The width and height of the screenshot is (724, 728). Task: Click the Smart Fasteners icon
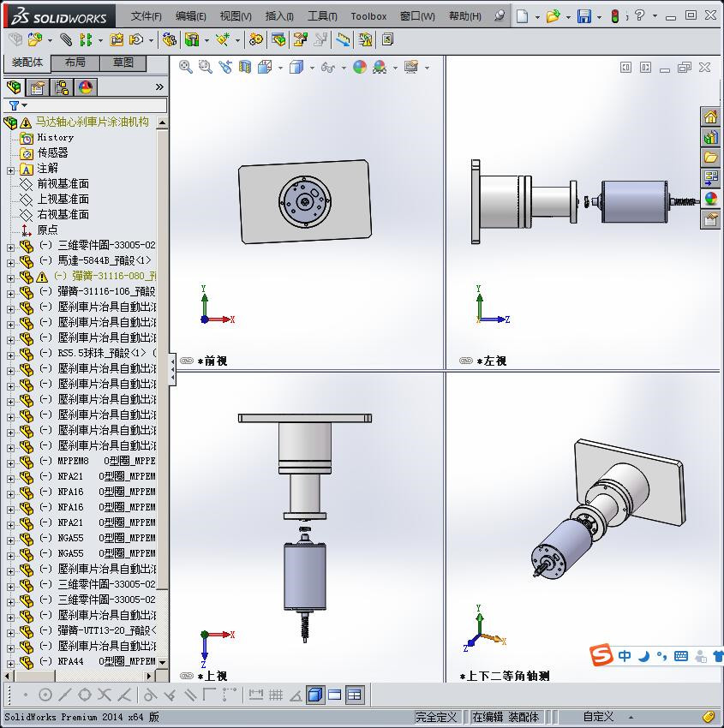point(117,40)
